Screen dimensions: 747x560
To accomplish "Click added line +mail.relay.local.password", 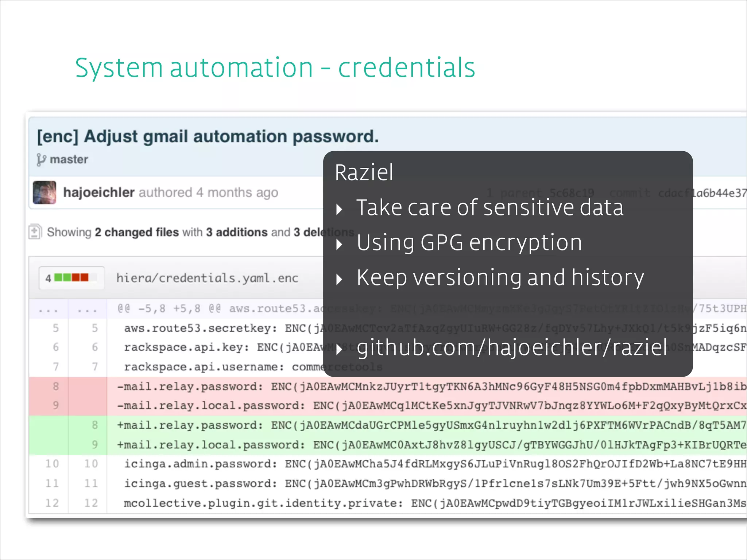I will click(427, 445).
